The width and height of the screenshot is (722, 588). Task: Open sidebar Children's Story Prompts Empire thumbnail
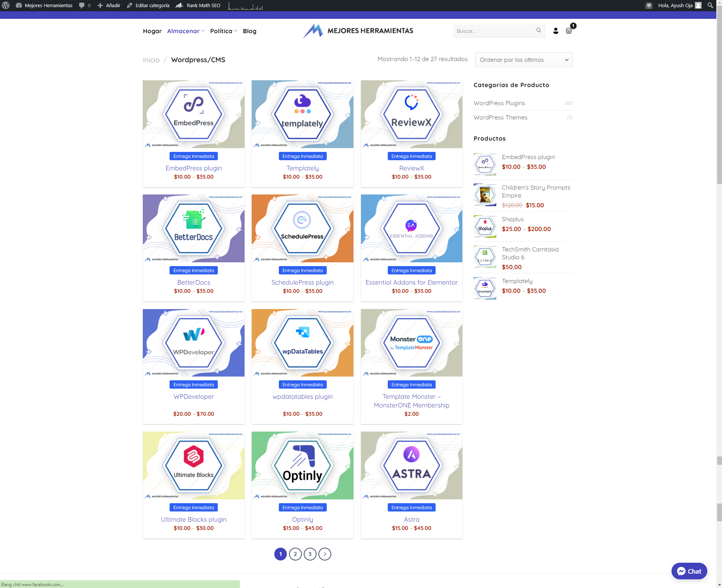485,195
